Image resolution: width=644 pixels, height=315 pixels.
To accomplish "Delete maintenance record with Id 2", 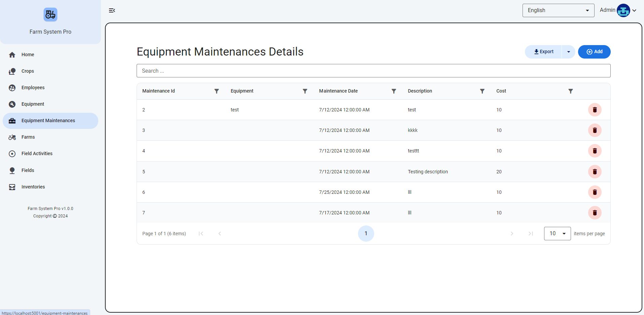I will [x=595, y=110].
